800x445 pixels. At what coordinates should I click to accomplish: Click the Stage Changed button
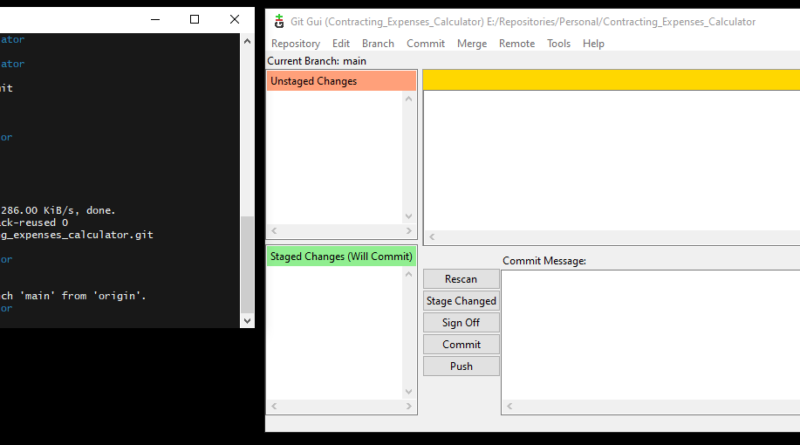(461, 301)
